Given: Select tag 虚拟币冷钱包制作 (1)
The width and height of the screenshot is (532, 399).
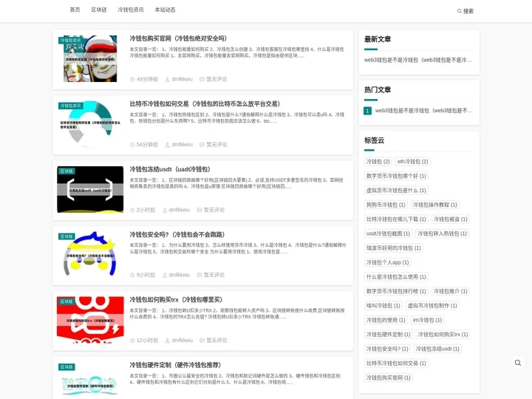Looking at the screenshot, I should (432, 306).
